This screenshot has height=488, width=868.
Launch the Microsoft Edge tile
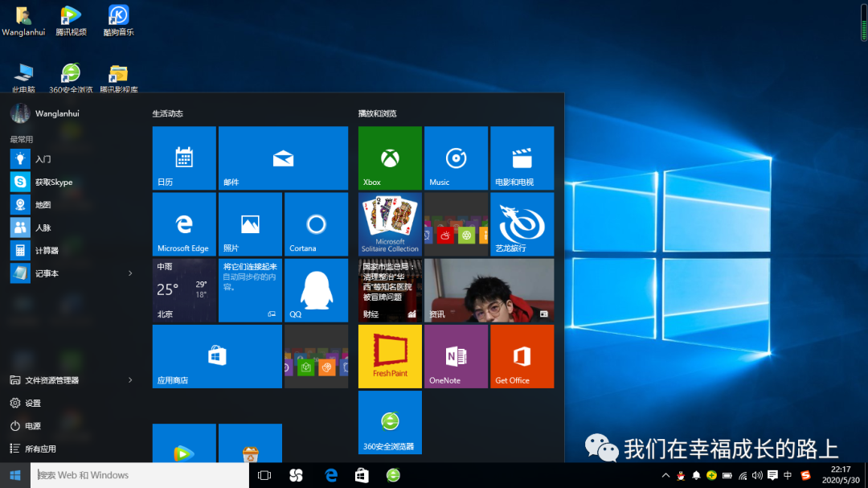(184, 223)
